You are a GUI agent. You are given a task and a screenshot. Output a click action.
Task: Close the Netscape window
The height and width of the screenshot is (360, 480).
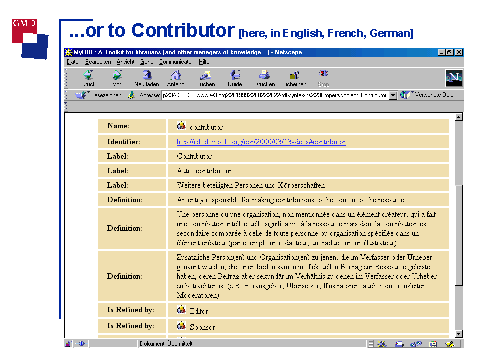(x=459, y=52)
